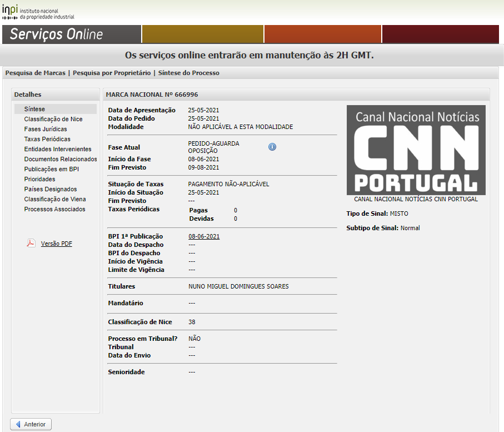This screenshot has width=504, height=432.
Task: Click Tipo de Sinal MISTO text
Action: click(377, 213)
